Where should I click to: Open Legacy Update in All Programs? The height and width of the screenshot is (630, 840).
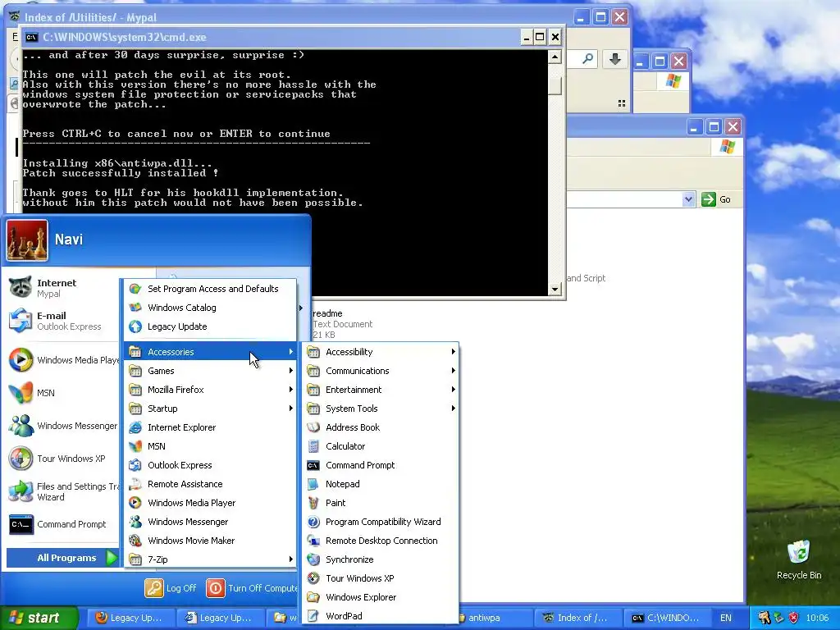pyautogui.click(x=210, y=326)
